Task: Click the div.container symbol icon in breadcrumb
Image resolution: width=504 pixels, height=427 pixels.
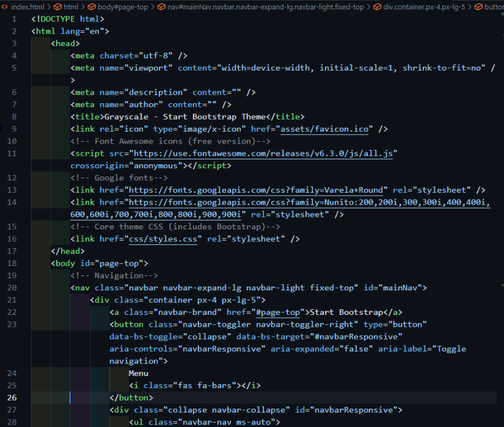Action: pos(377,7)
